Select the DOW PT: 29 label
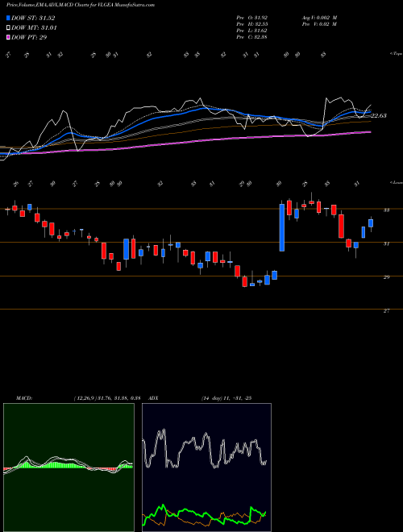 click(29, 37)
